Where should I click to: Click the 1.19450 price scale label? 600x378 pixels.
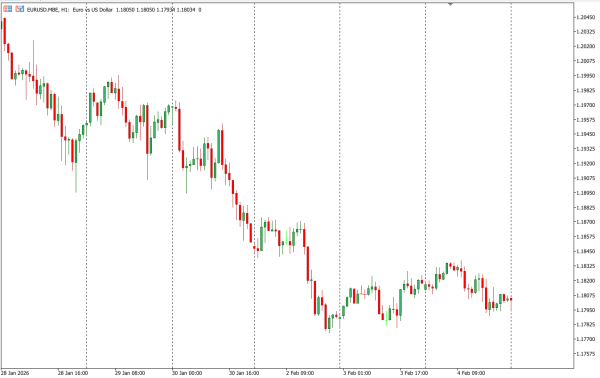point(585,134)
